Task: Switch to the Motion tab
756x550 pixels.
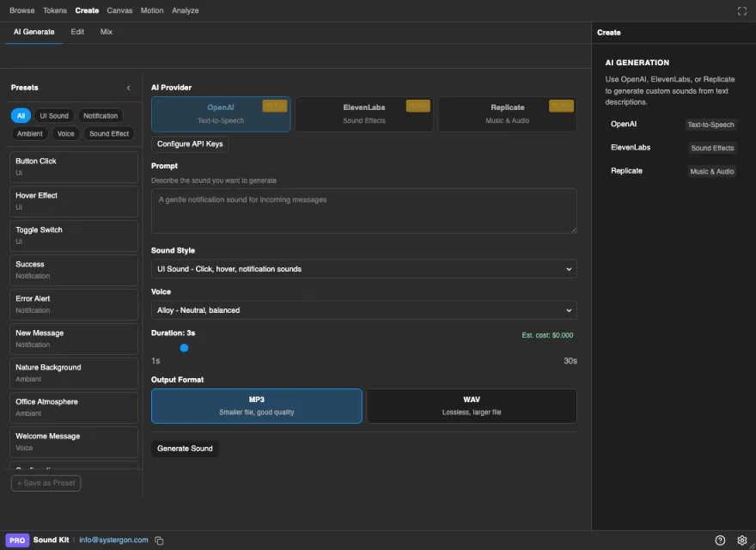Action: [x=152, y=10]
